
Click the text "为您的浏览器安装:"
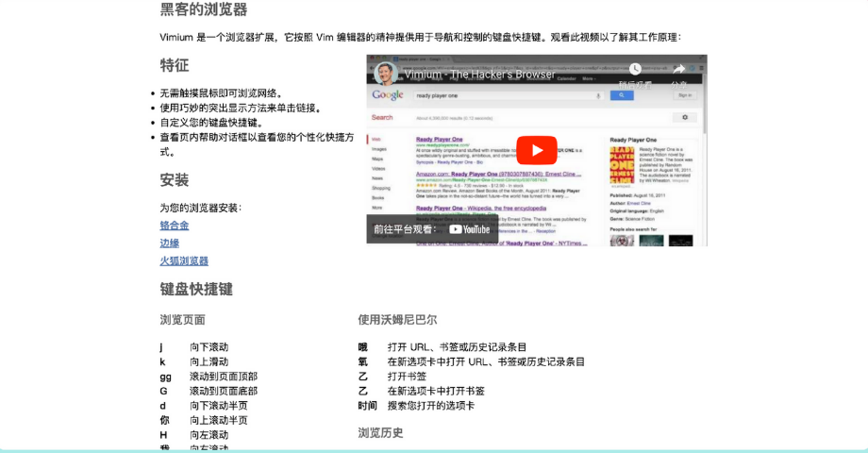[x=201, y=209]
